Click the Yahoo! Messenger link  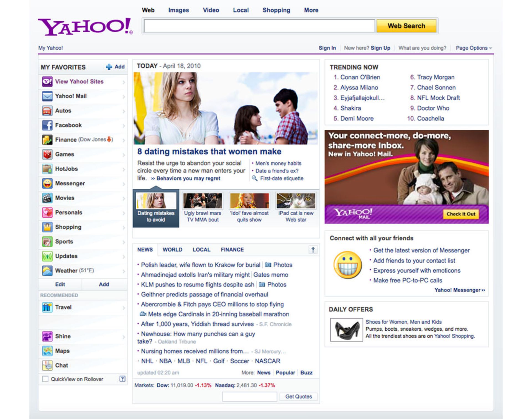click(x=460, y=290)
